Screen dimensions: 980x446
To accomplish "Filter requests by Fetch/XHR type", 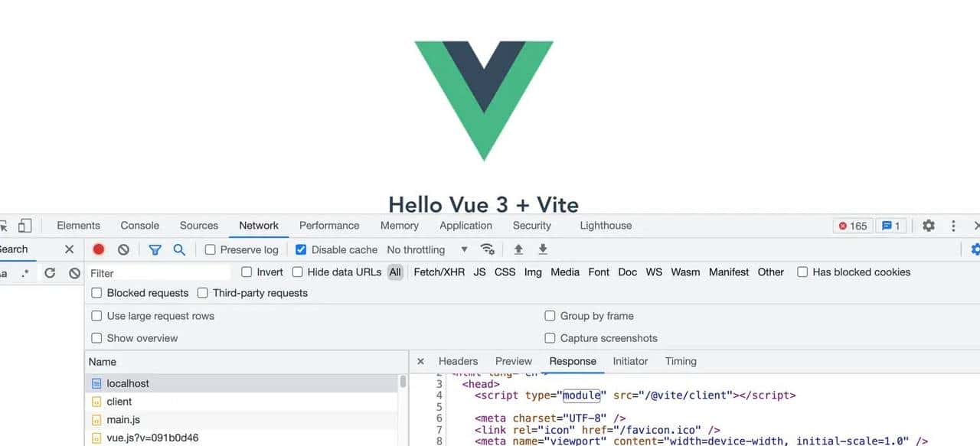I will tap(439, 272).
